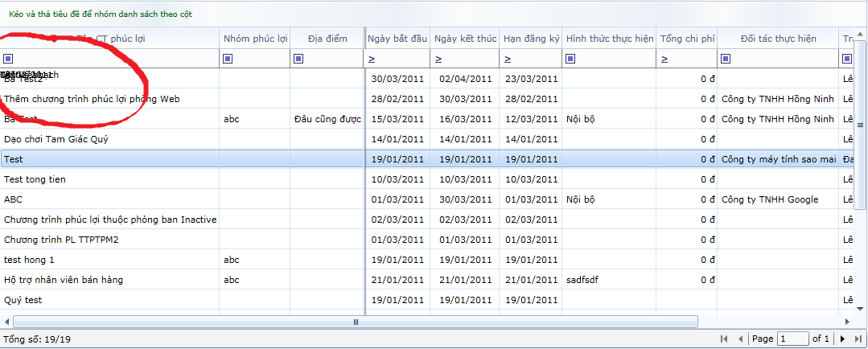This screenshot has width=868, height=349.
Task: Sort by Ngày kết thúc column header
Action: tap(464, 39)
